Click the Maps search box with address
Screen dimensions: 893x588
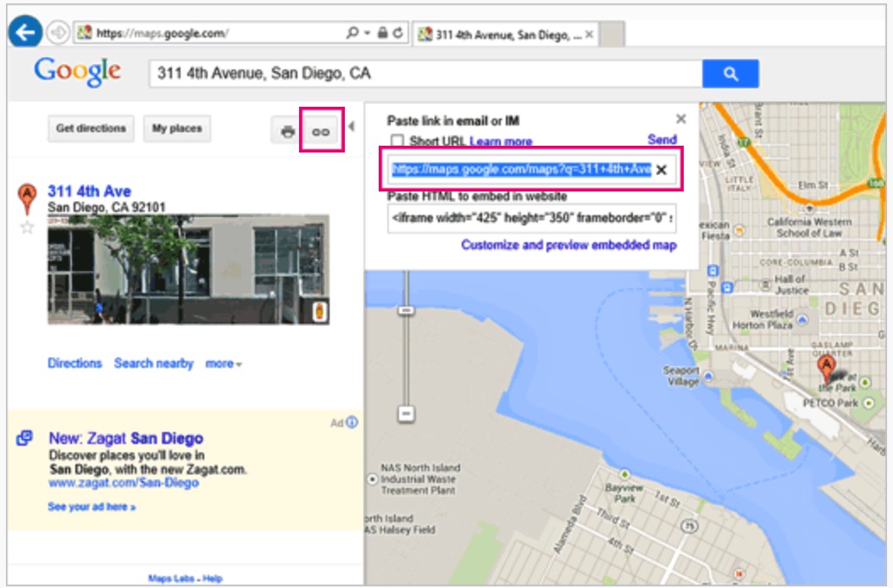pos(425,74)
